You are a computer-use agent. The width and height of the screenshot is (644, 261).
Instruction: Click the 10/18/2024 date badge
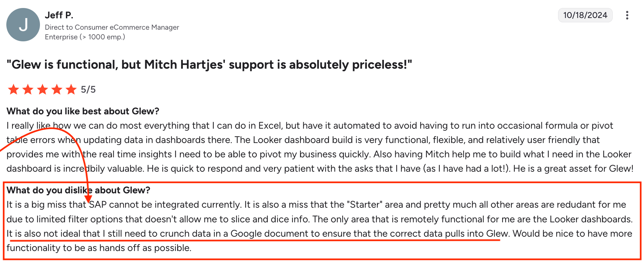coord(585,15)
